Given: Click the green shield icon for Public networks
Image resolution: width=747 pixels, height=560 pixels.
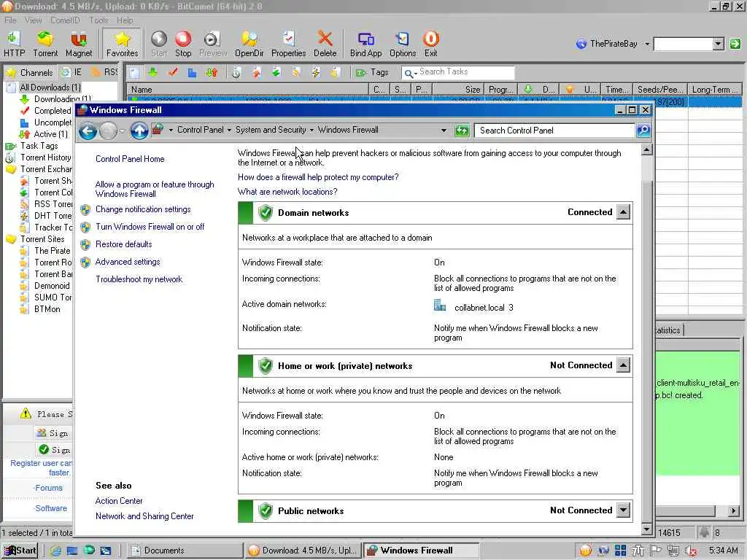Looking at the screenshot, I should pyautogui.click(x=266, y=511).
